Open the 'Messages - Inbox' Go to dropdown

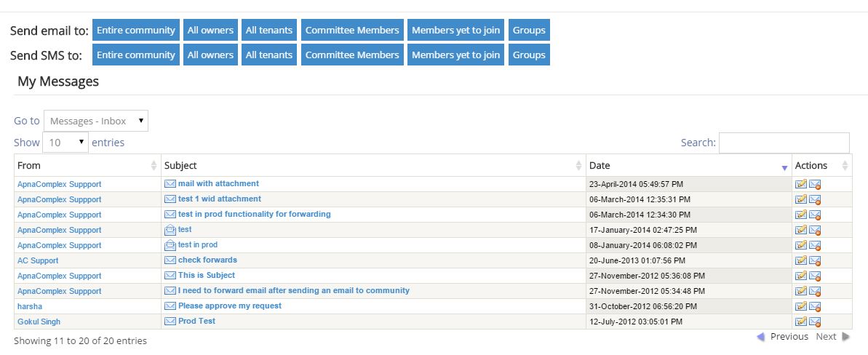tap(95, 121)
